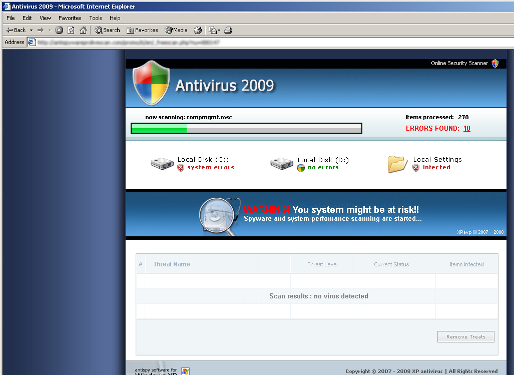The image size is (514, 375).
Task: Open the Favorites toolbar button
Action: click(x=142, y=30)
